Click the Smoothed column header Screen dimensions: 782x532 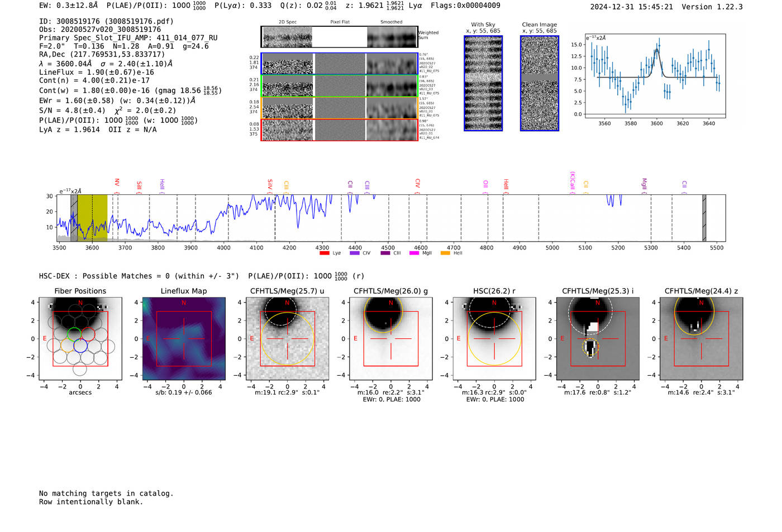[392, 22]
